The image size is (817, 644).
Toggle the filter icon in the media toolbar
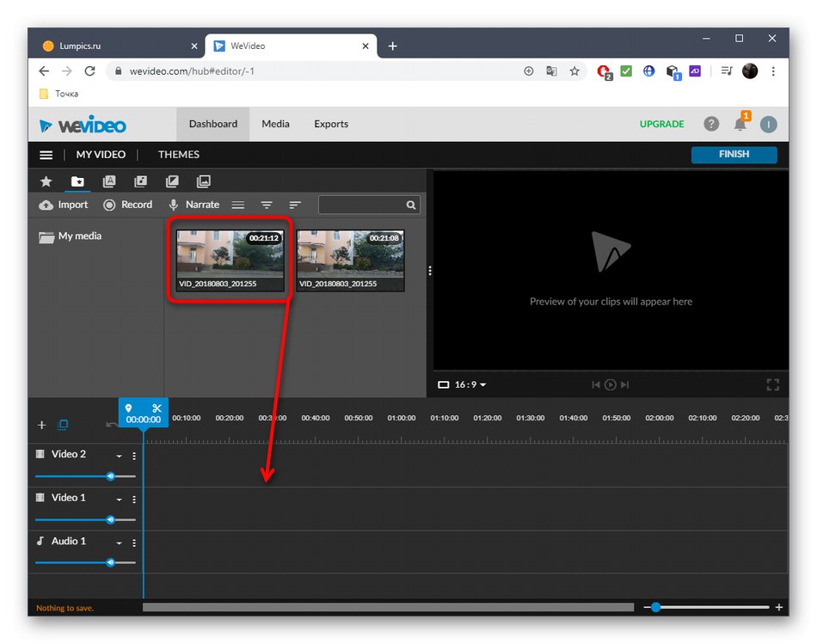coord(267,205)
